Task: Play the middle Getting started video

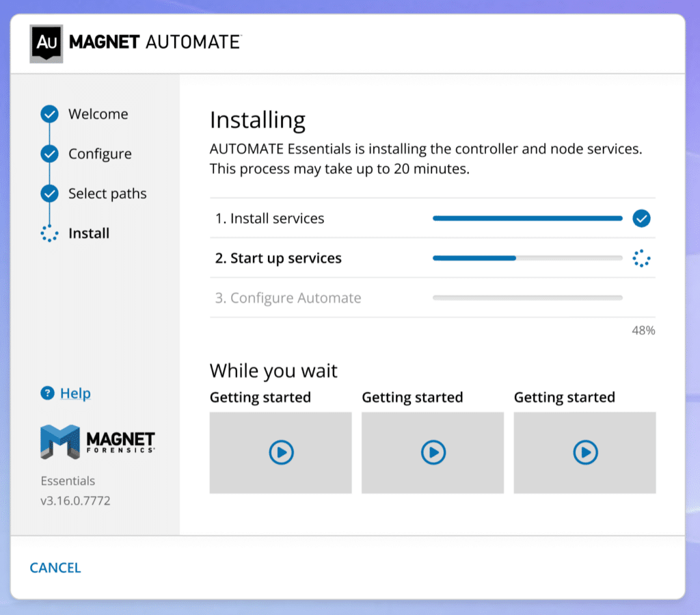Action: coord(433,452)
